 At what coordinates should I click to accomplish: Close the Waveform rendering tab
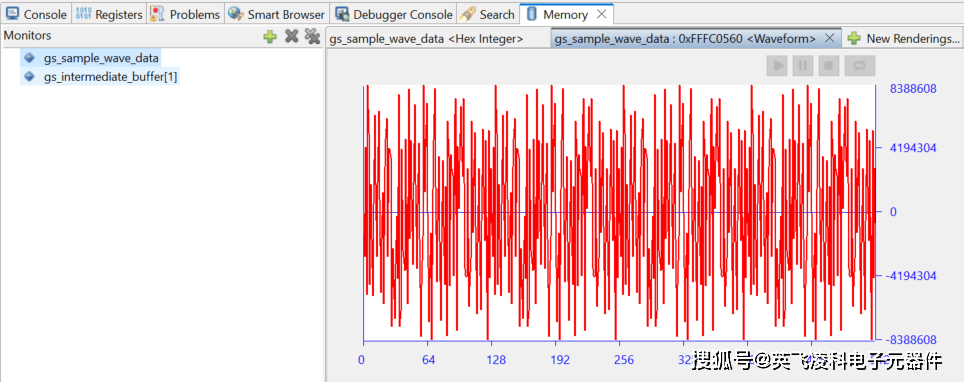click(829, 38)
